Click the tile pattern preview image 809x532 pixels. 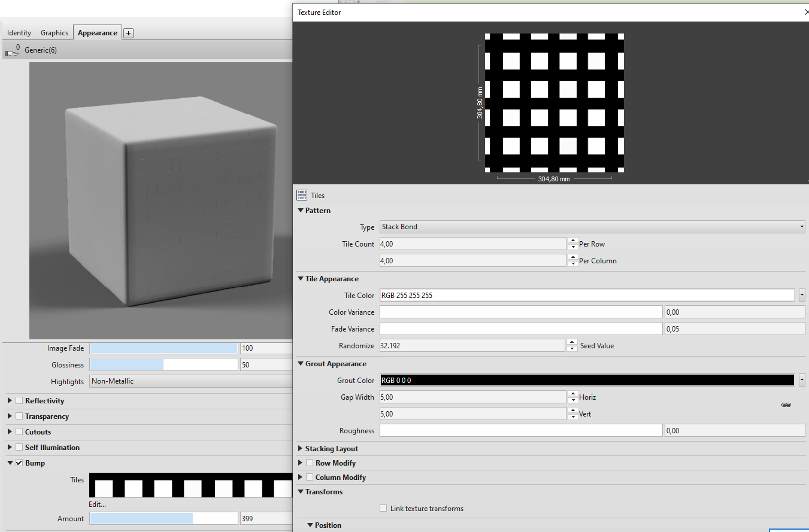tap(555, 103)
